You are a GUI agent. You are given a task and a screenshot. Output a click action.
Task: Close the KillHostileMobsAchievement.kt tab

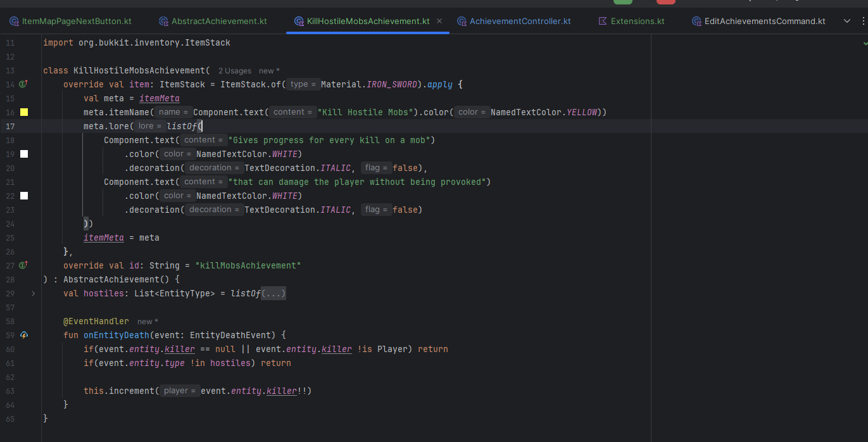439,21
